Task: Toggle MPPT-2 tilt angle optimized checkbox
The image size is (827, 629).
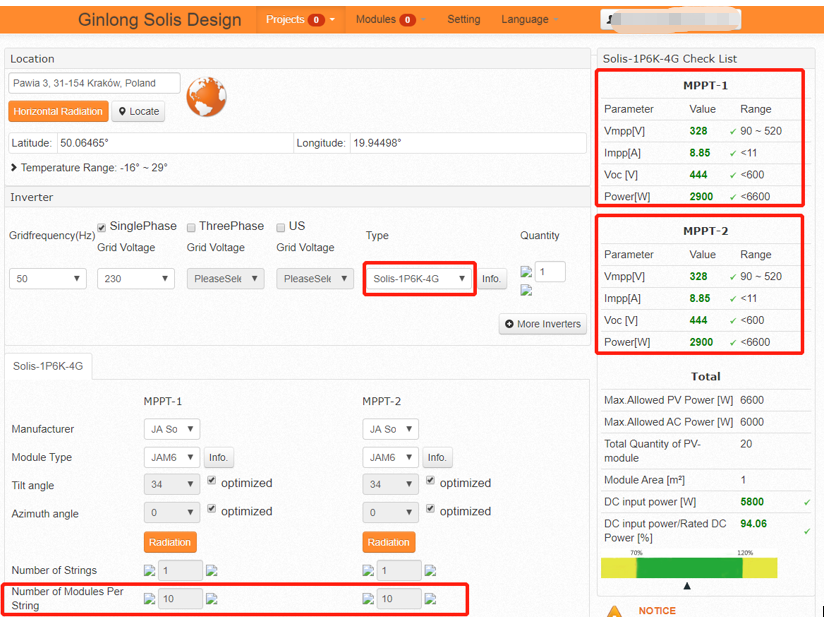Action: (x=430, y=480)
